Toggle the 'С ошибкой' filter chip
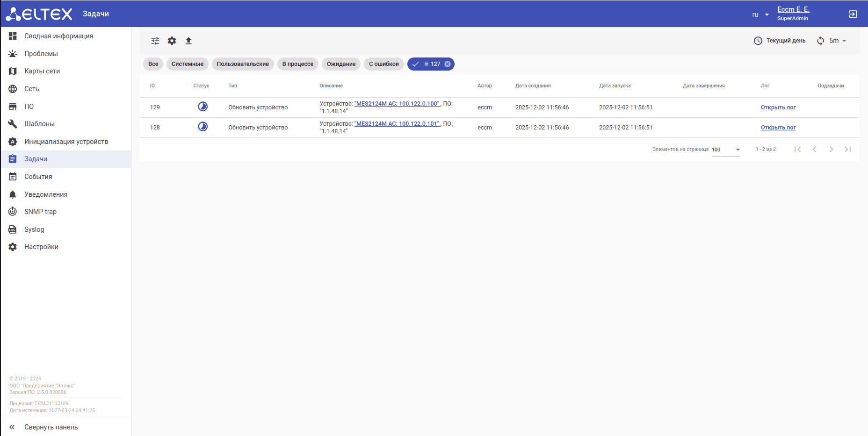This screenshot has width=868, height=436. tap(383, 64)
